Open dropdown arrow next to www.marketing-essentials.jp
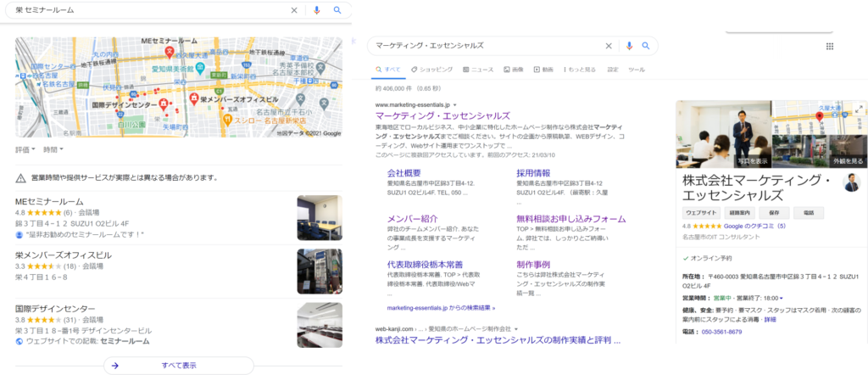Viewport: 868px width, 375px height. [x=454, y=104]
